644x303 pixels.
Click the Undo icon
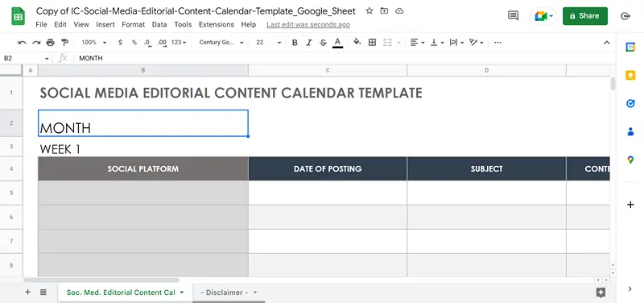(x=23, y=43)
